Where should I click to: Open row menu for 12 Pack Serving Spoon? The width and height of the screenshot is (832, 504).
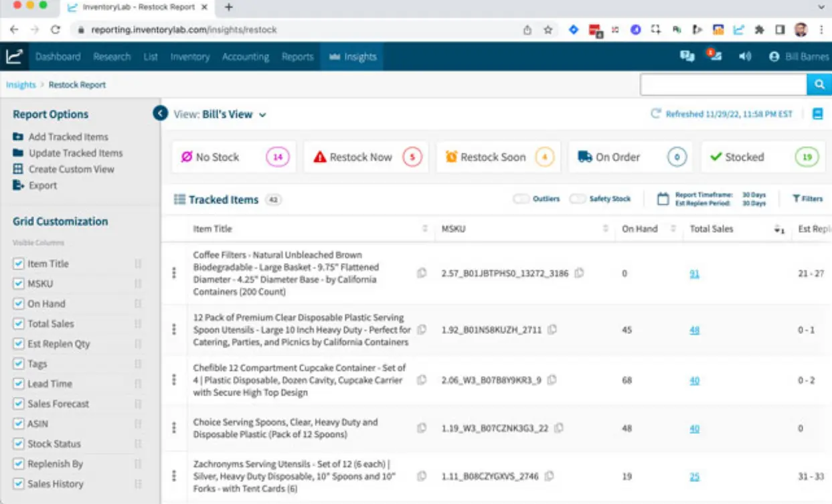tap(174, 329)
